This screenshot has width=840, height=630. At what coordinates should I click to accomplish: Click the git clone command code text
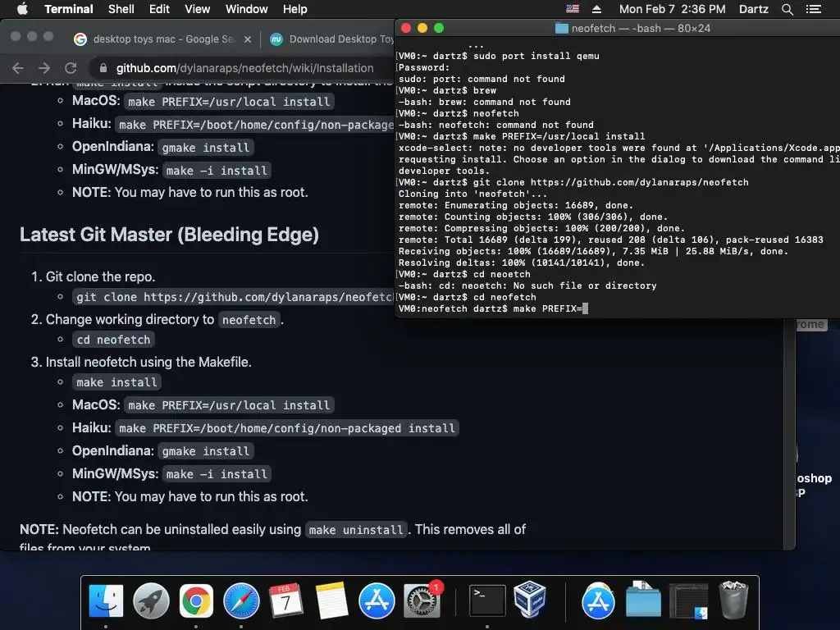235,297
